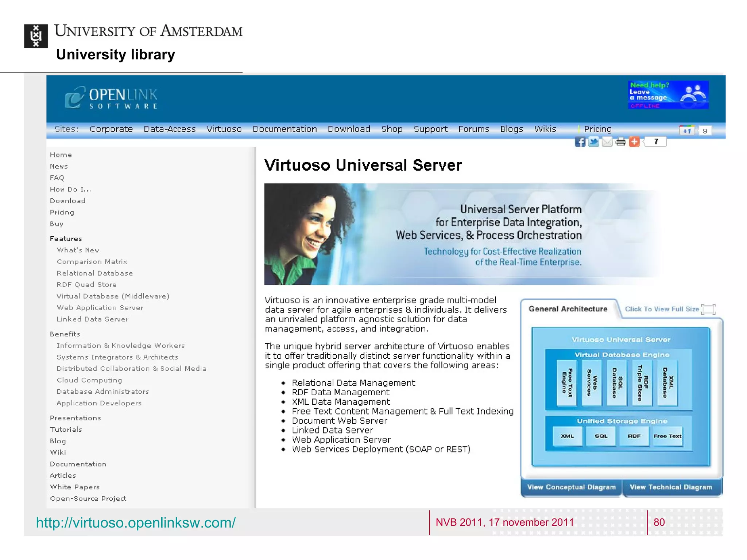Click the OpenLink Software logo
The image size is (747, 560).
(111, 98)
